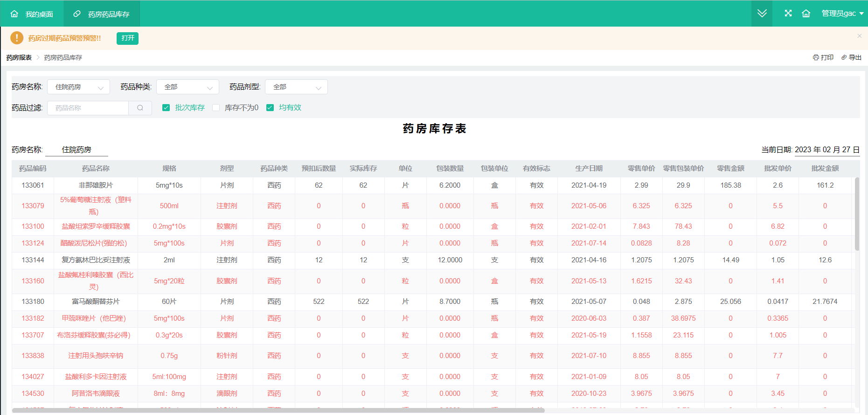Toggle the 批次库存 checkbox
868x415 pixels.
pos(166,108)
